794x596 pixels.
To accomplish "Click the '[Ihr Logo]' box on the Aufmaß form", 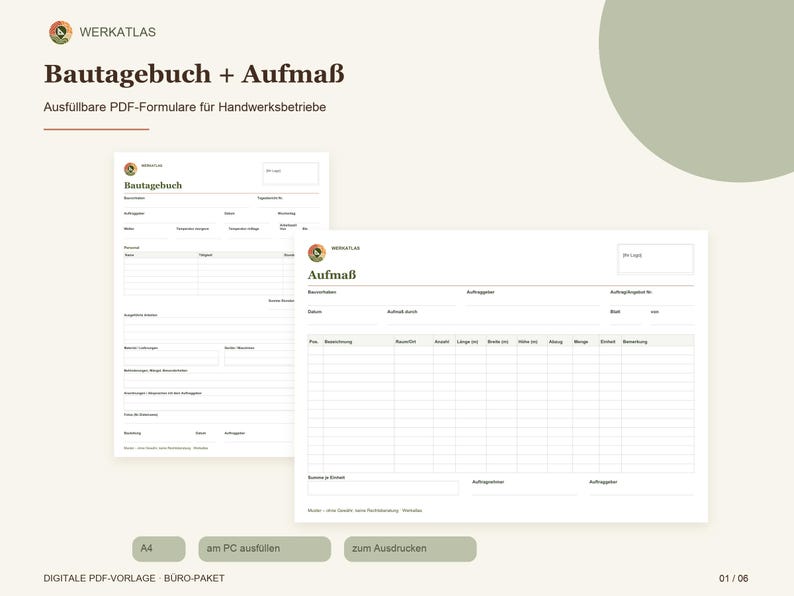I will click(x=656, y=259).
